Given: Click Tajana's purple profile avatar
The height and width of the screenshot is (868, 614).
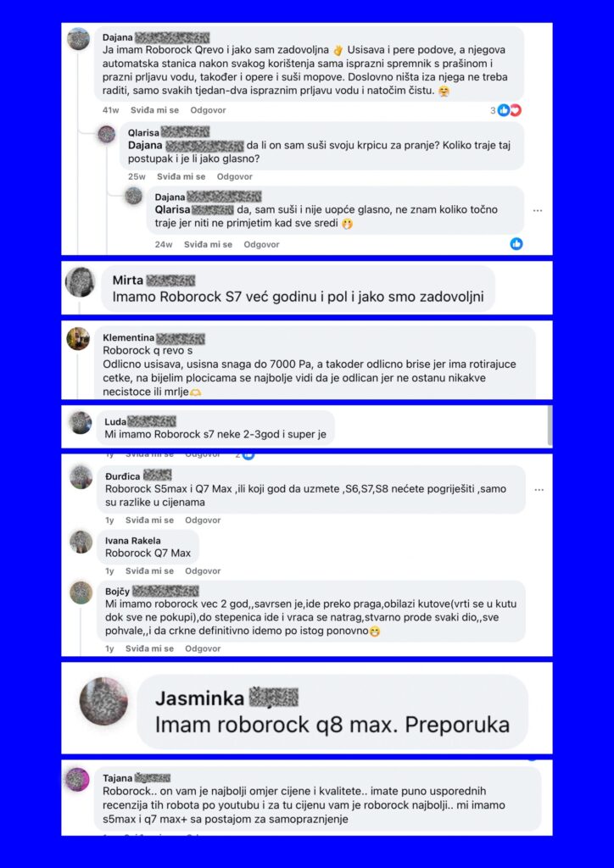Looking at the screenshot, I should coord(77,779).
